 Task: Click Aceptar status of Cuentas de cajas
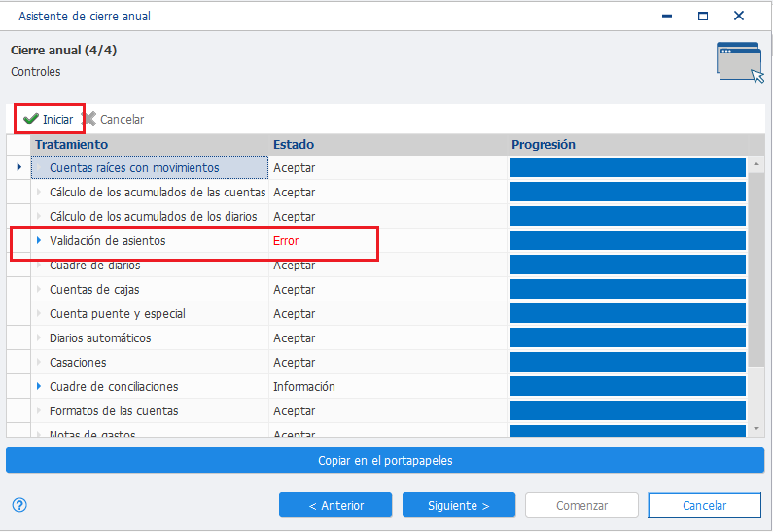[295, 290]
